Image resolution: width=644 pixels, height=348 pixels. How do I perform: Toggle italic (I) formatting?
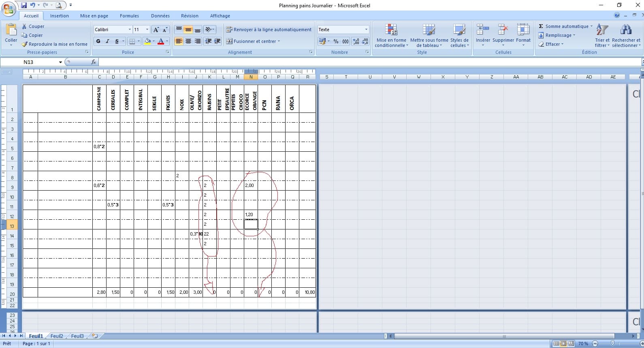pos(107,41)
